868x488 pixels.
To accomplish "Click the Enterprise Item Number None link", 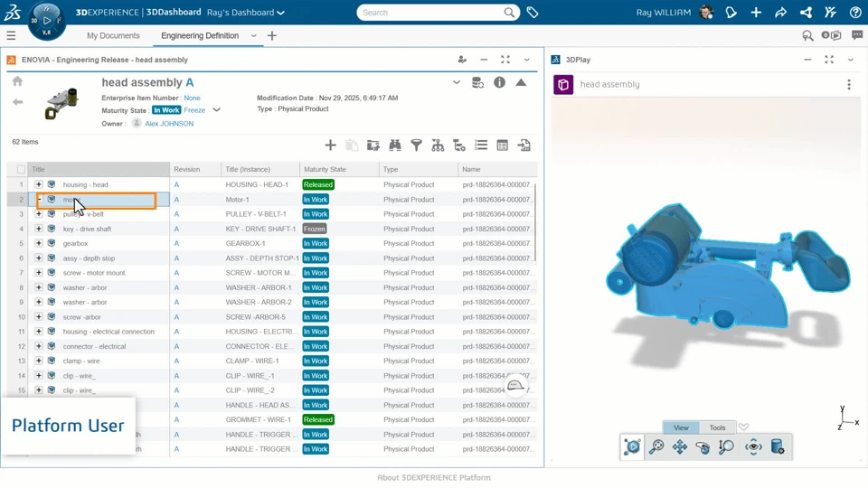I will 192,98.
